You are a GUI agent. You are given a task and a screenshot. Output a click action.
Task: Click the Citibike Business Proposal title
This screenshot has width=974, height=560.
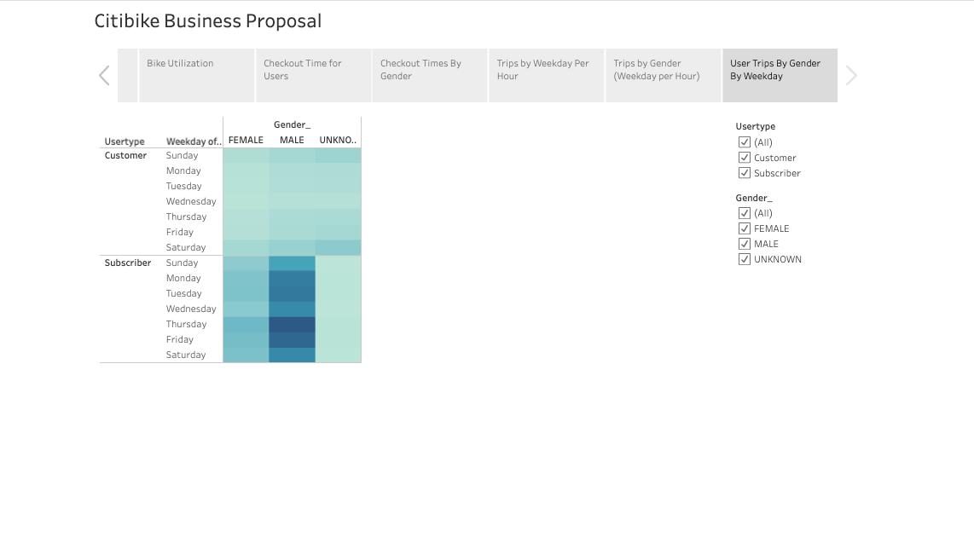[208, 20]
